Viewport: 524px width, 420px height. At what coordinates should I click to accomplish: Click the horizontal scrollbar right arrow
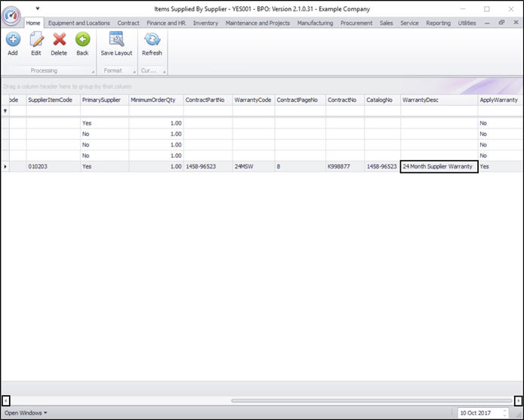coord(518,400)
